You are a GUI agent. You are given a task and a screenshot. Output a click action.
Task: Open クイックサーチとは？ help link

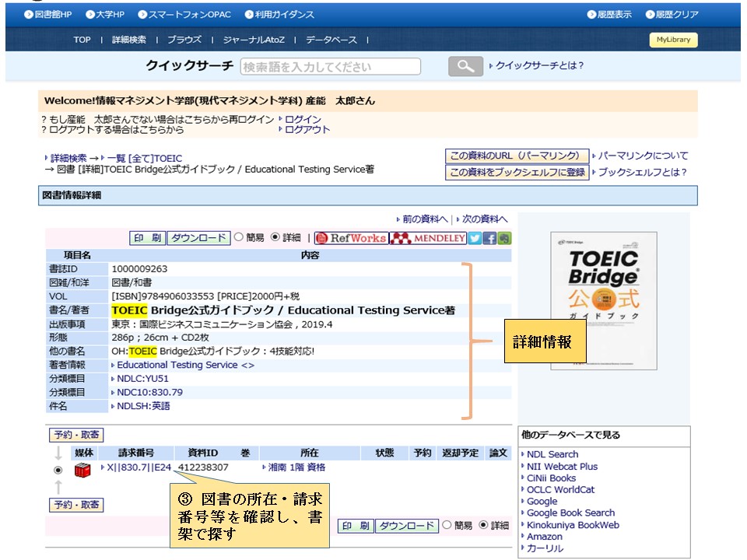point(539,65)
